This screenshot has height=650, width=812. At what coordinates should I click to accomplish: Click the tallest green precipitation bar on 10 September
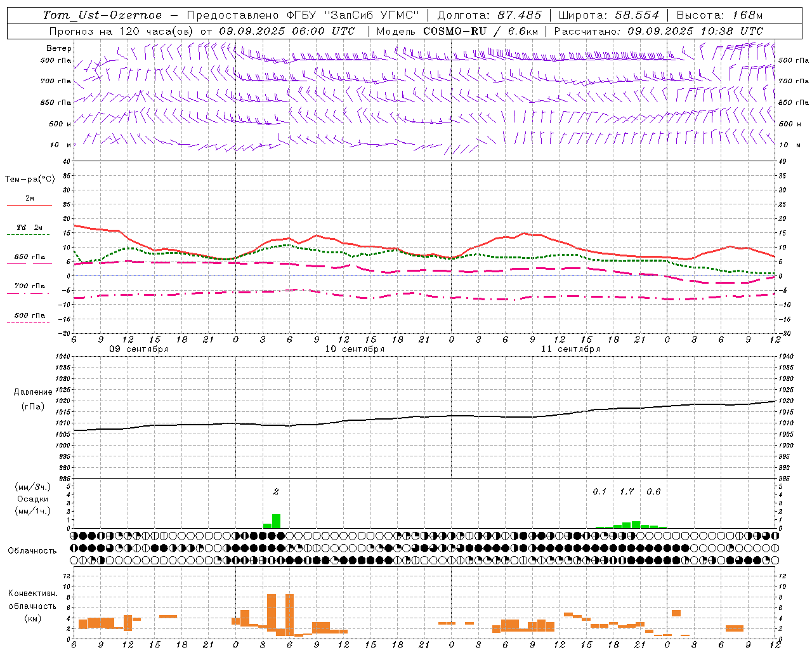pyautogui.click(x=276, y=521)
